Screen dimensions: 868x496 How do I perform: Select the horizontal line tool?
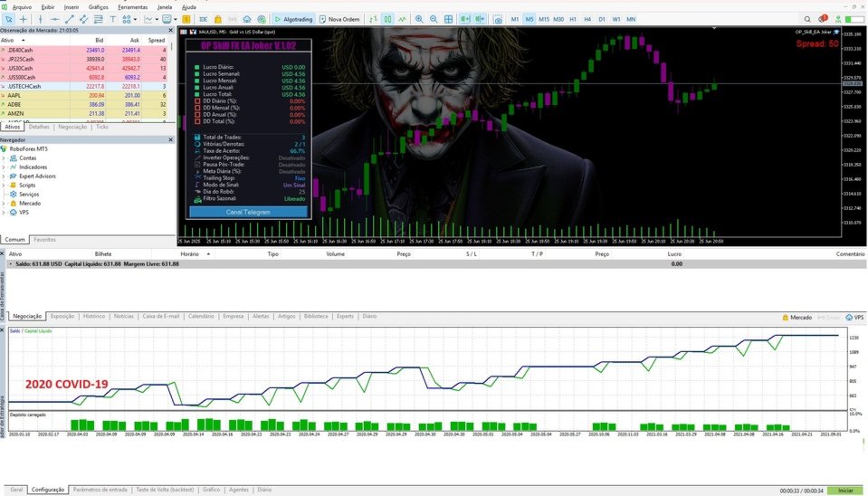tap(55, 19)
